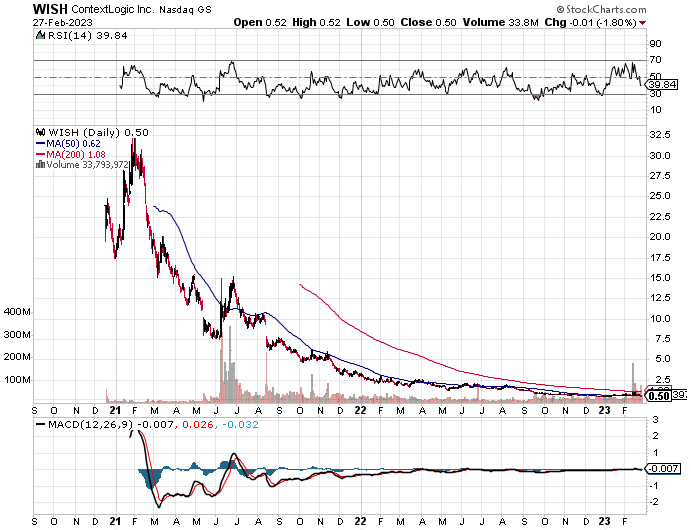Viewport: 691px width, 530px height.
Task: Click the Close 0.50 value
Action: 428,22
